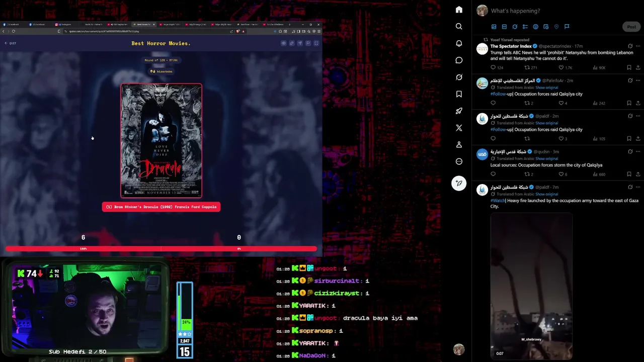This screenshot has height=362, width=644.
Task: Open Grok in the X sidebar
Action: pos(459,77)
